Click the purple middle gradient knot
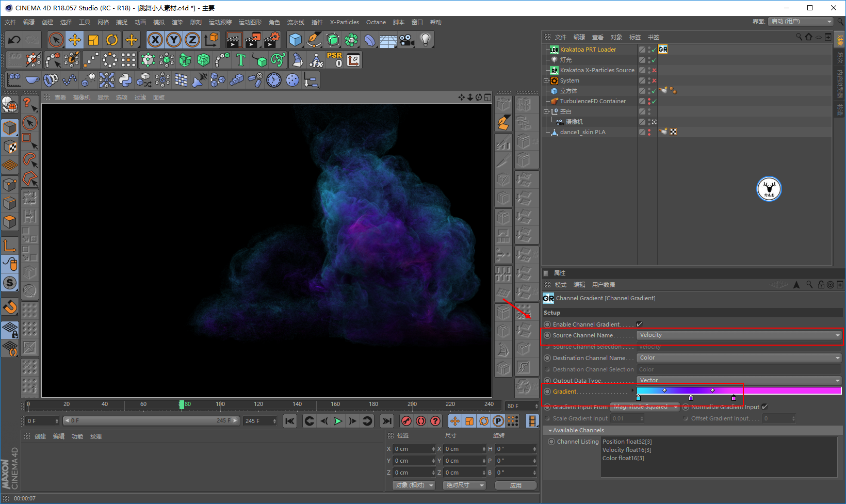 pos(691,398)
